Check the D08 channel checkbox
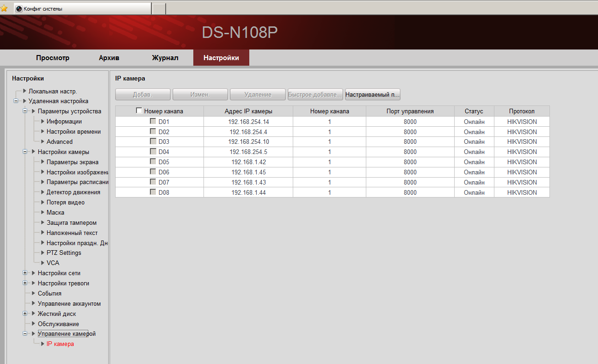Screen dimensions: 598x364 153,192
